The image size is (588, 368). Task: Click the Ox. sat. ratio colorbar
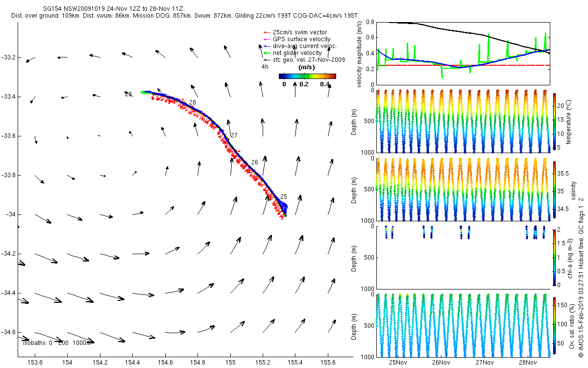pyautogui.click(x=554, y=325)
